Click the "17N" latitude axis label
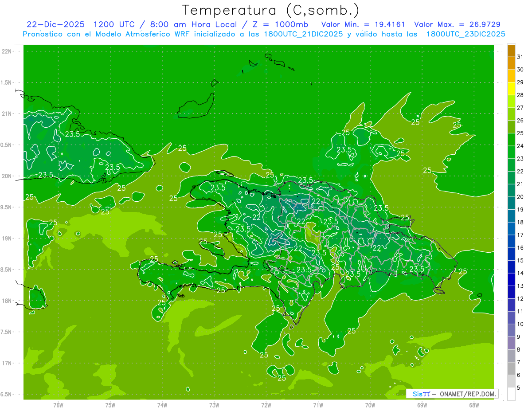This screenshot has width=532, height=411. (7, 363)
